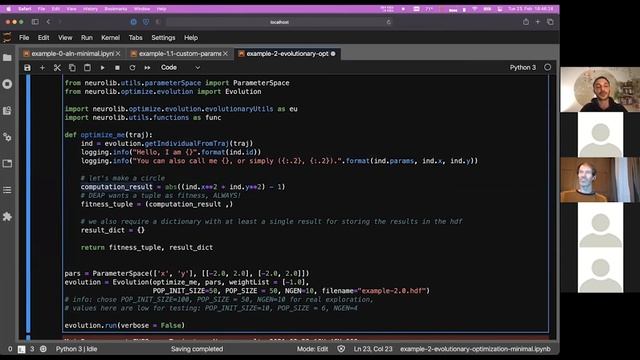Click the notebook trust shield icon

341,349
